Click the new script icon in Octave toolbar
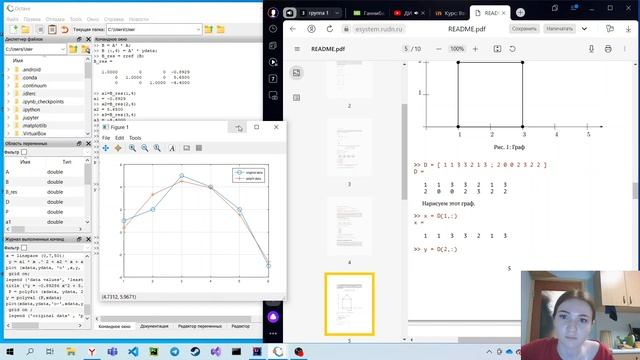 tap(13, 29)
